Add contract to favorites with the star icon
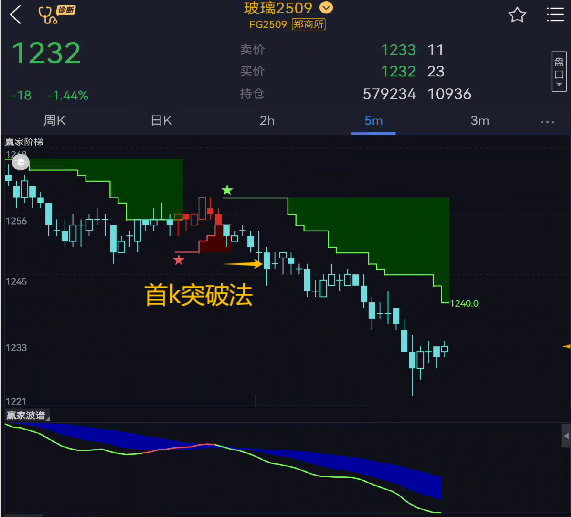Screen dimensions: 571x517 517,15
